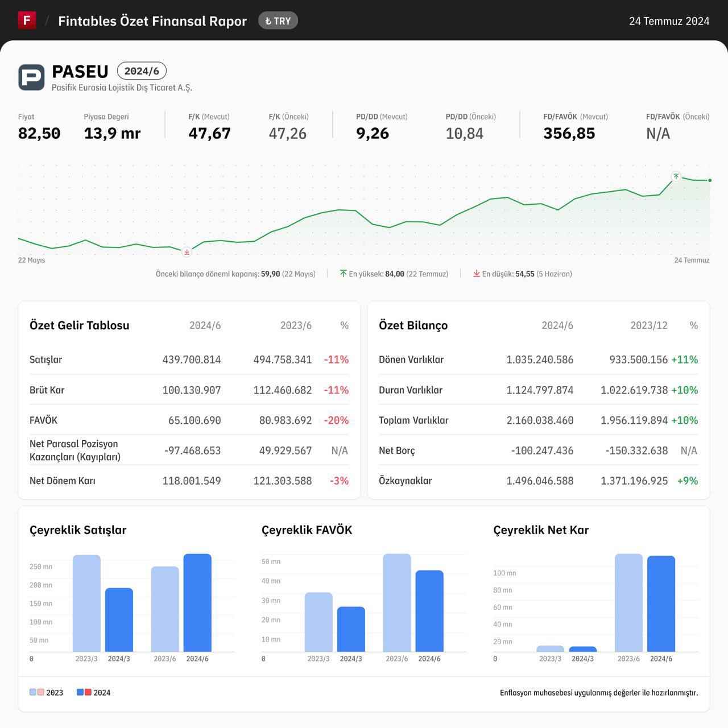Click the green highest-price arrow marker on chart
This screenshot has height=728, width=728.
(x=676, y=176)
